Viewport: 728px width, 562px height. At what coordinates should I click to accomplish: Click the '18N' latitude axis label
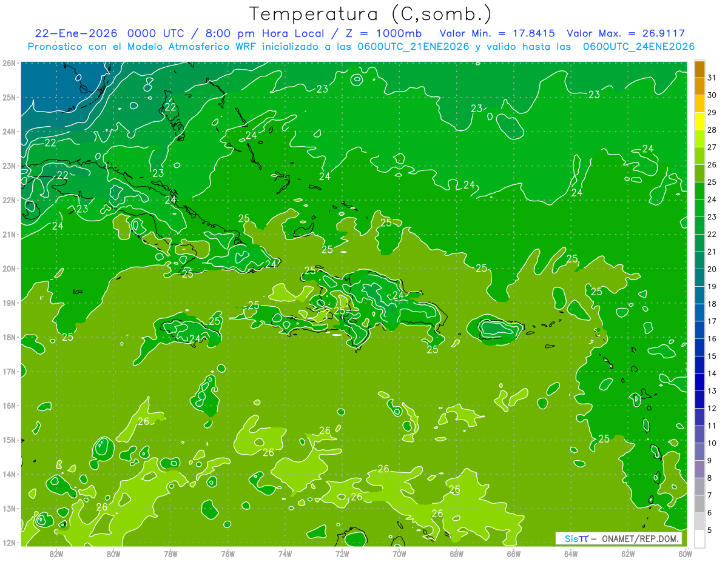click(9, 337)
